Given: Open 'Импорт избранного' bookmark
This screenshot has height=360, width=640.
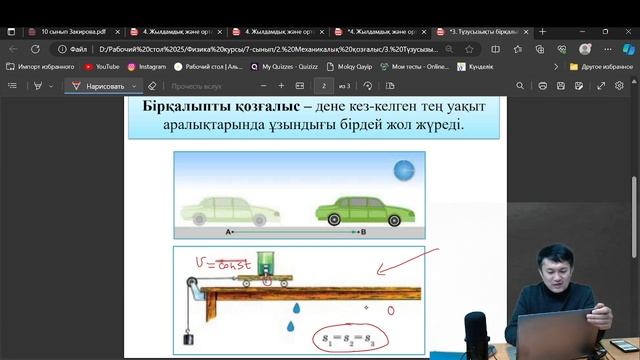Looking at the screenshot, I should click(x=40, y=67).
